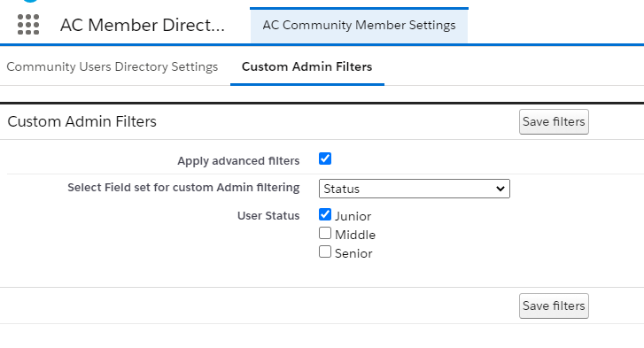Select the Custom Admin Filters tab
The image size is (644, 348).
[x=306, y=66]
